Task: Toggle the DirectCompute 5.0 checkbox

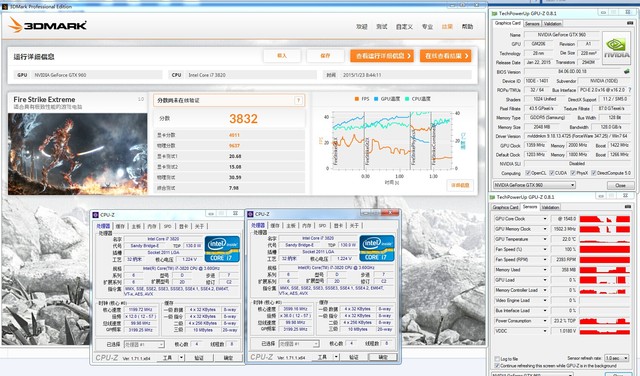Action: pos(594,173)
